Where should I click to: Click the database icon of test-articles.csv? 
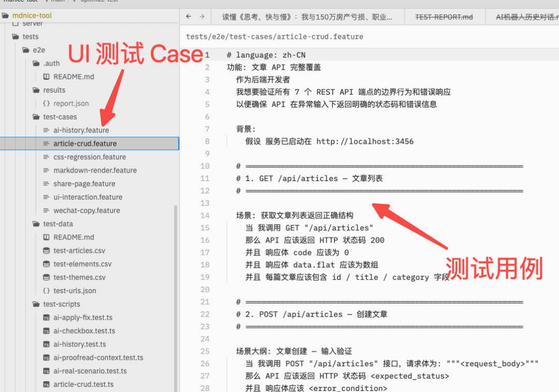pyautogui.click(x=47, y=251)
